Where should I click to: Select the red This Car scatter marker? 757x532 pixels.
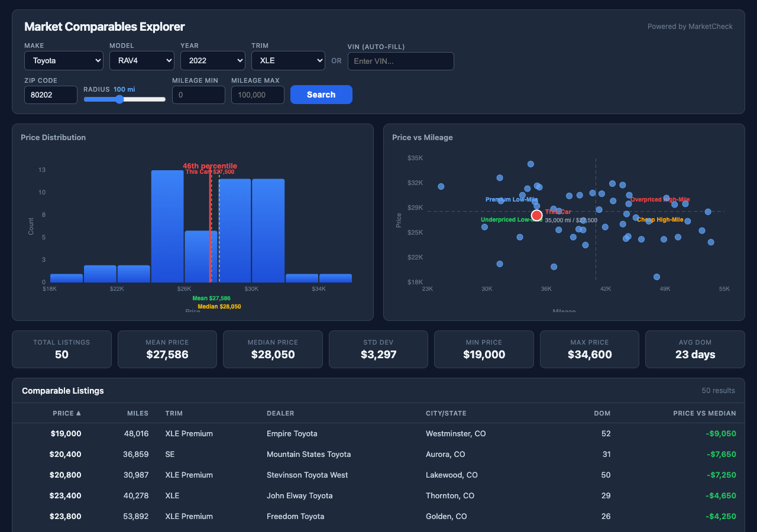click(536, 215)
